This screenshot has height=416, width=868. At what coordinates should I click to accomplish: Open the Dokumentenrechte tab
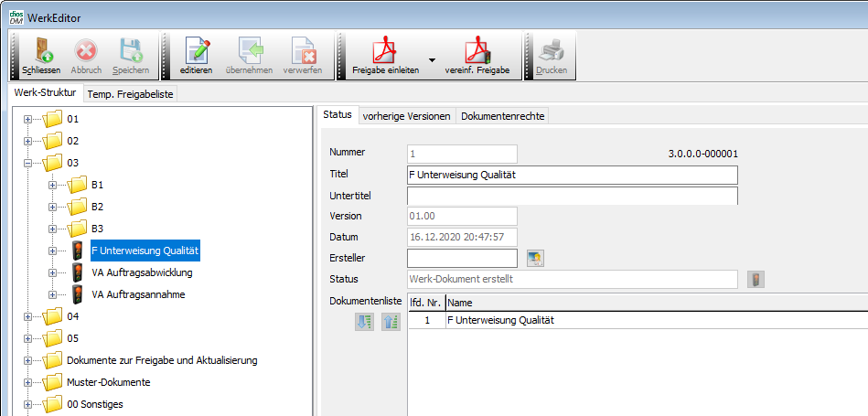click(x=503, y=115)
